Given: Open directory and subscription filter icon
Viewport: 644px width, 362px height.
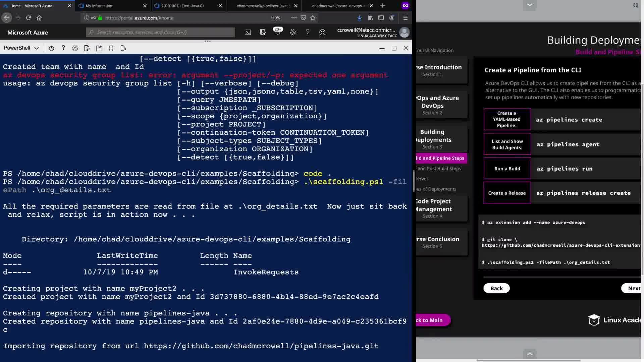Looking at the screenshot, I should pos(263,33).
